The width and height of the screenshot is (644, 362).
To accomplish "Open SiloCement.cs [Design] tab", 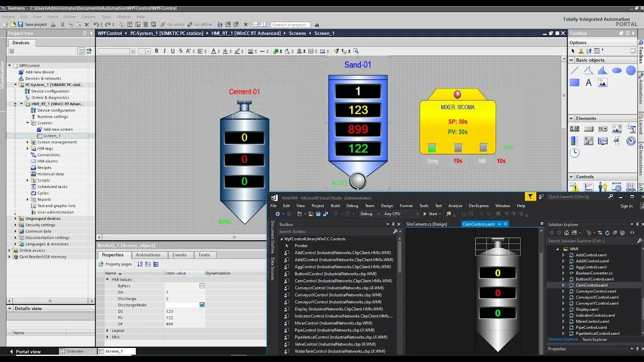I will click(426, 224).
